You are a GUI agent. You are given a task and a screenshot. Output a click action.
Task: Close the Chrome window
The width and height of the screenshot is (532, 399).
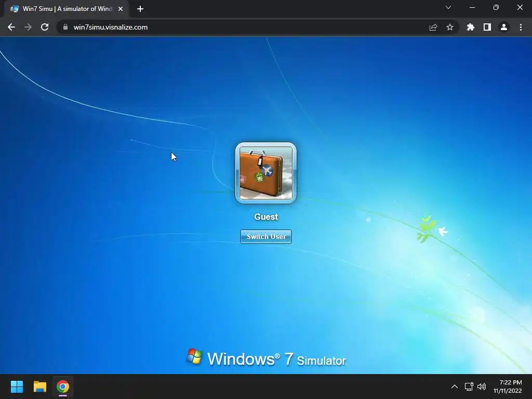pos(520,7)
